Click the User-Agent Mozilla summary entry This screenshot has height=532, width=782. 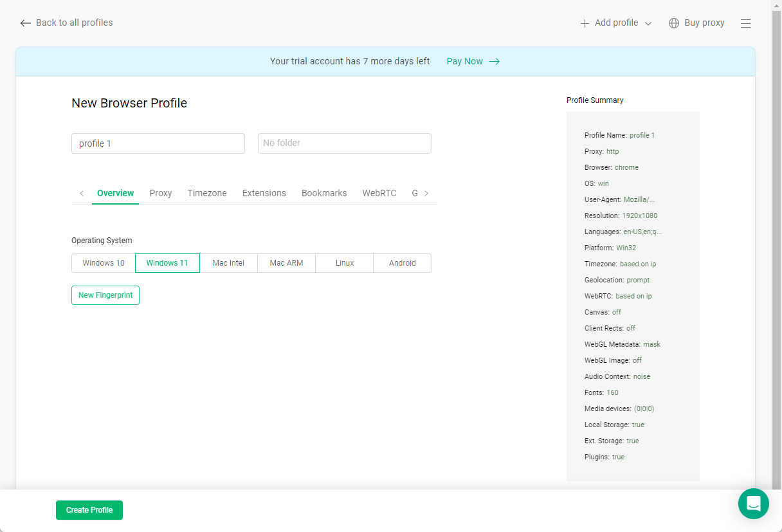(620, 199)
